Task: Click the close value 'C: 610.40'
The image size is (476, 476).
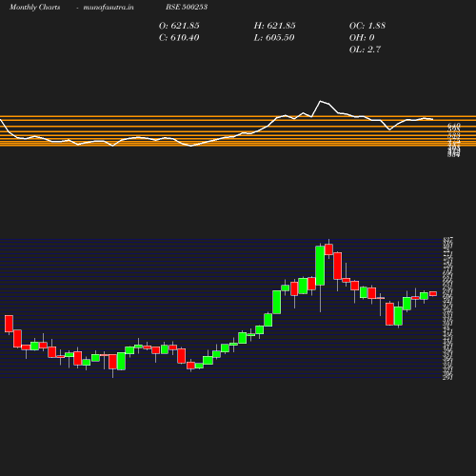Action: coord(179,38)
